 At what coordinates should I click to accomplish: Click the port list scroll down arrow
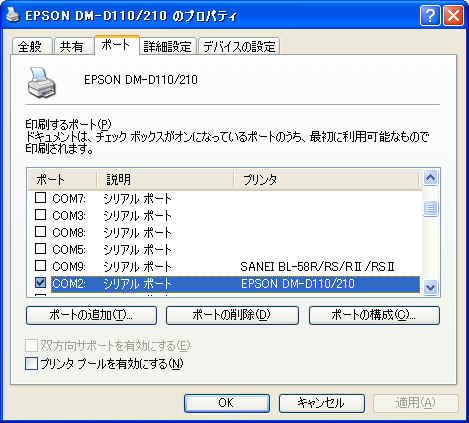[431, 287]
